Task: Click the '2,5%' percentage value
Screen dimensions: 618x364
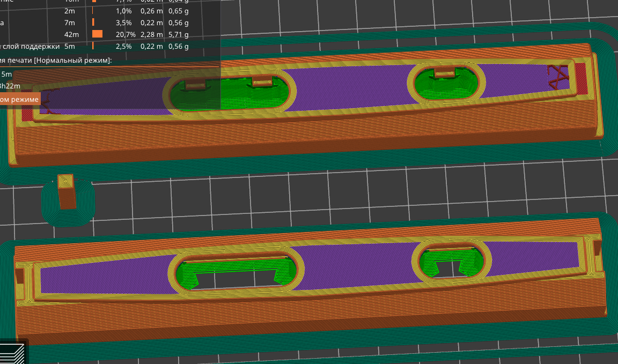Action: click(124, 46)
